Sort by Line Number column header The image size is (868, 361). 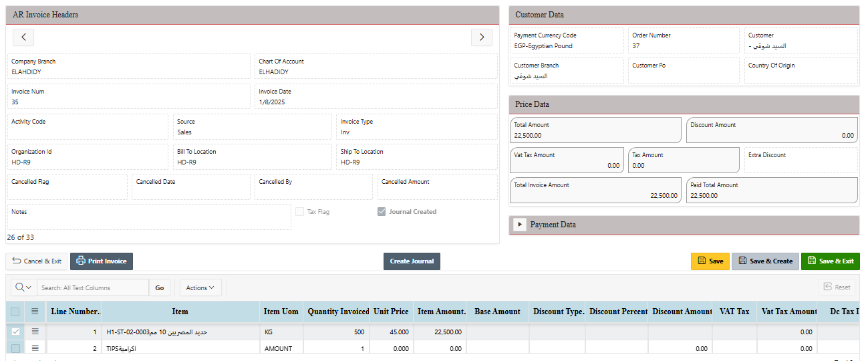click(x=76, y=312)
